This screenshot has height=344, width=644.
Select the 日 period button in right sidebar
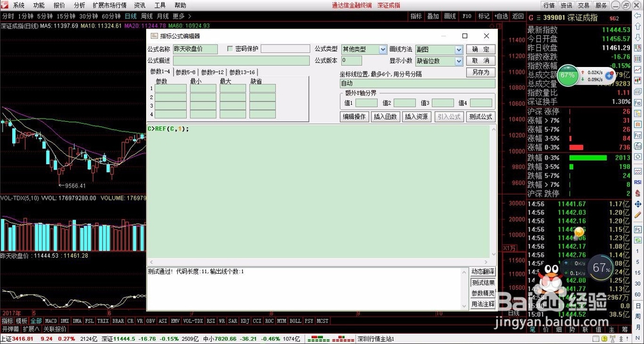[x=638, y=306]
